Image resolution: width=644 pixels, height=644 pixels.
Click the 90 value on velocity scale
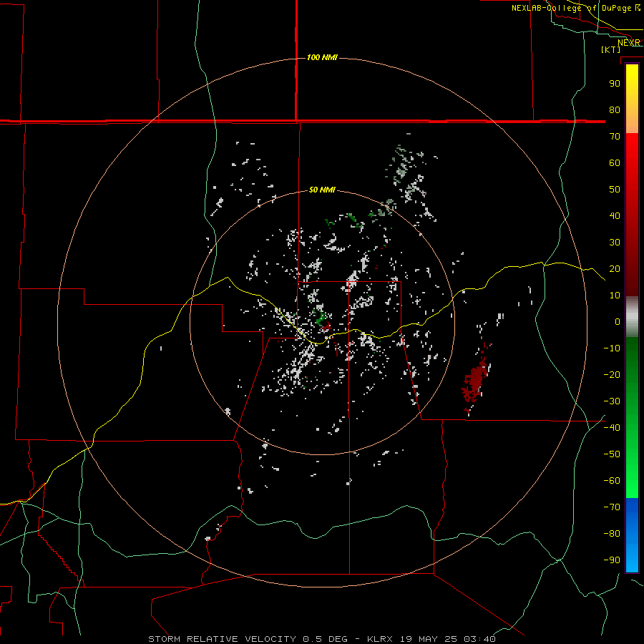[x=615, y=84]
